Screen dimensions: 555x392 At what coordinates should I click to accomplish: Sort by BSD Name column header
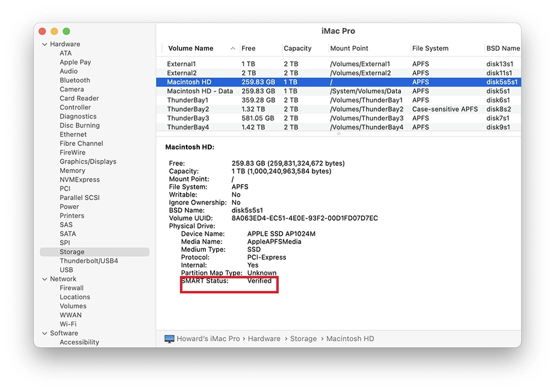(503, 49)
